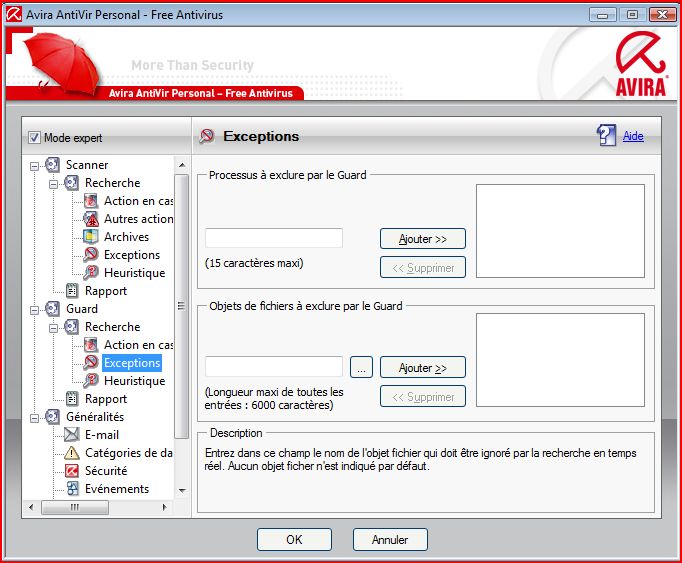Collapse the Généralités tree node
Viewport: 682px width, 563px height.
coord(34,418)
